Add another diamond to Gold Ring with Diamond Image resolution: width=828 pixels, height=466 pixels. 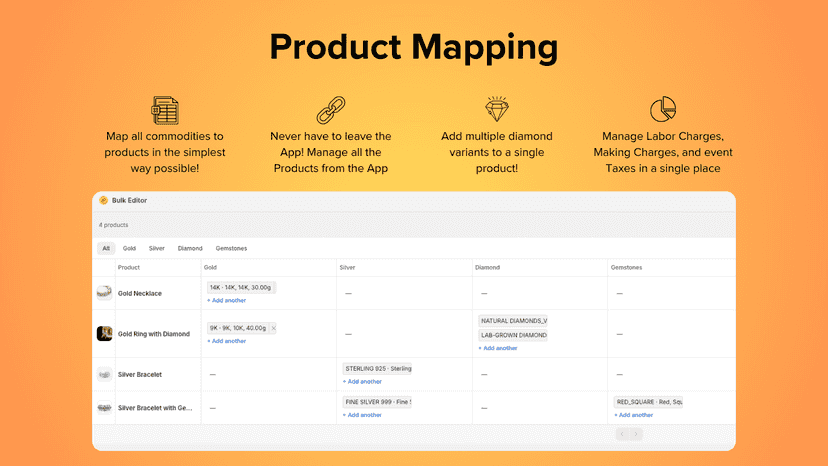point(498,348)
